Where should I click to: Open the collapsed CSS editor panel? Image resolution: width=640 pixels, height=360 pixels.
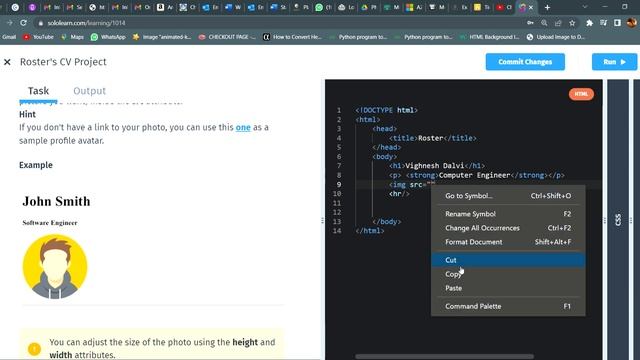click(618, 220)
